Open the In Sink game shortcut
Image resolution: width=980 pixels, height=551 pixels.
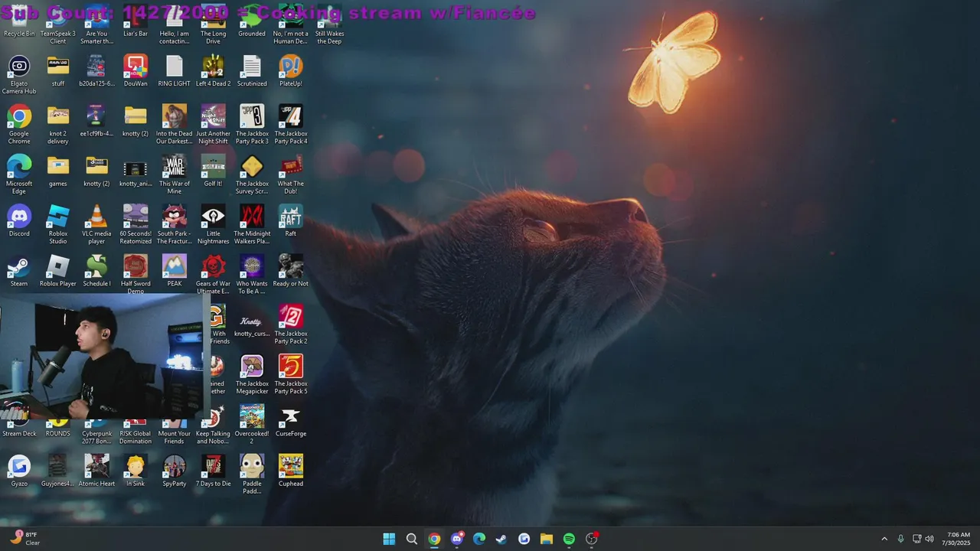[x=136, y=470]
